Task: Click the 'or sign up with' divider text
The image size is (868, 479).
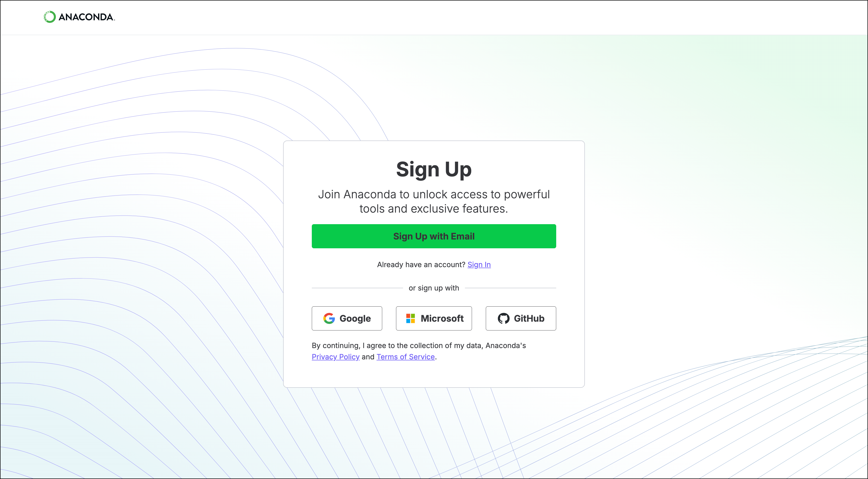Action: [434, 288]
